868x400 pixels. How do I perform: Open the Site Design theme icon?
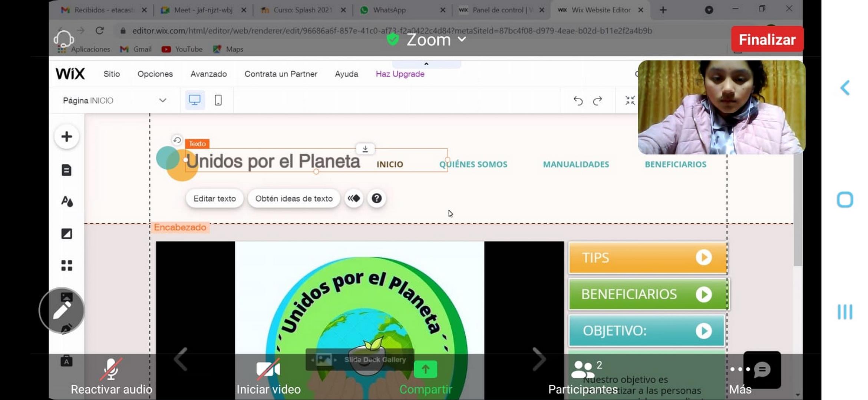click(x=67, y=201)
